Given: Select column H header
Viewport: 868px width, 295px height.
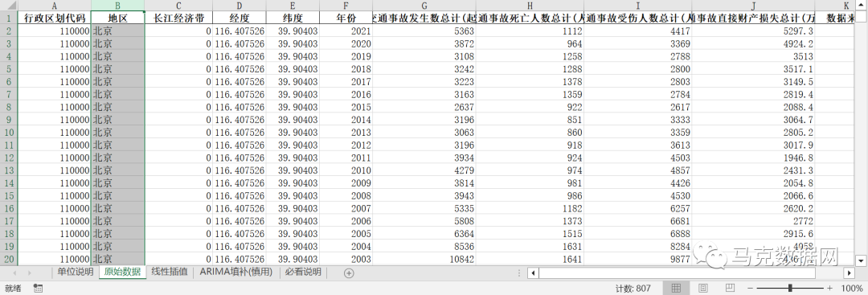Looking at the screenshot, I should point(530,5).
